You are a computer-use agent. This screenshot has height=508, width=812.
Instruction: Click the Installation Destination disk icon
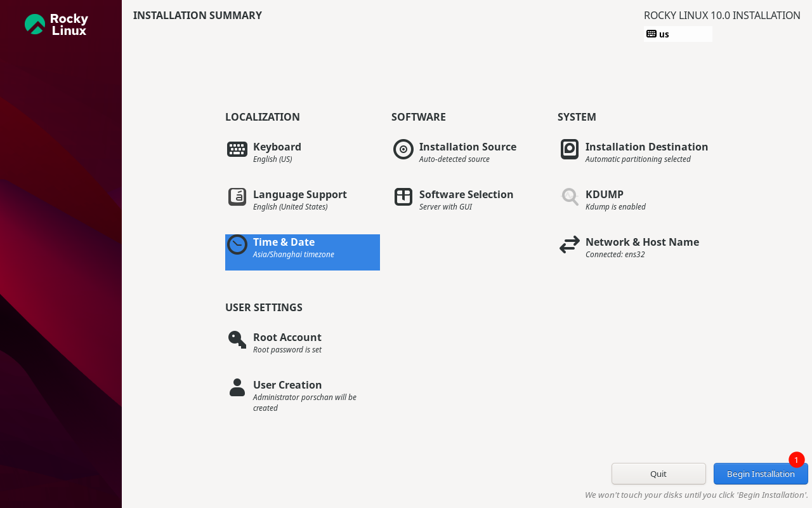pos(570,149)
